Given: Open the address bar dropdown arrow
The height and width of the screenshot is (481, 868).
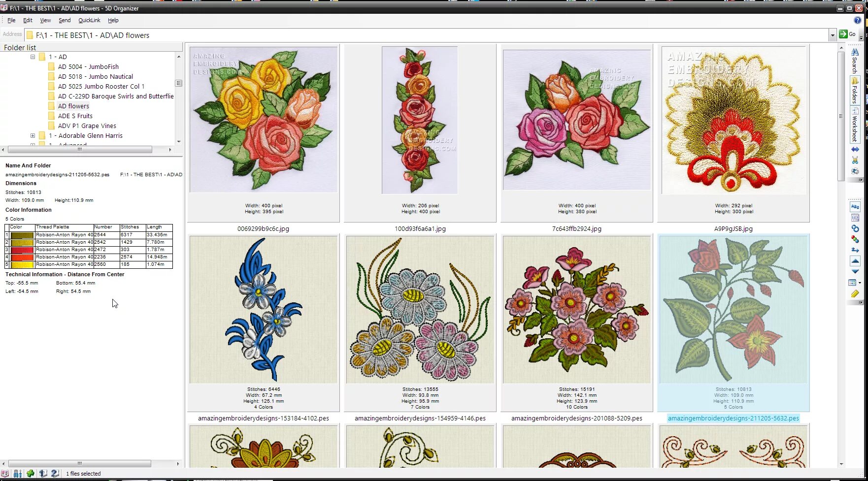Looking at the screenshot, I should pos(833,35).
